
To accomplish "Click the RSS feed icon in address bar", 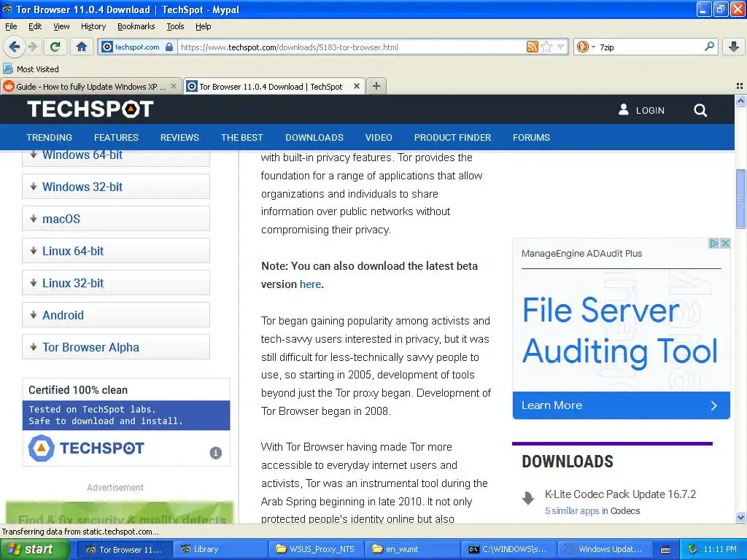I will (x=532, y=47).
